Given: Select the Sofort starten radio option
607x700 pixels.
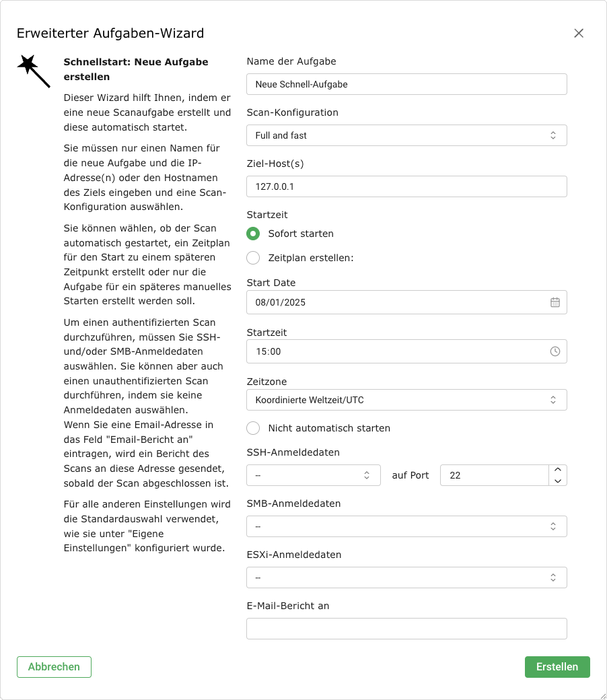Looking at the screenshot, I should pos(253,234).
